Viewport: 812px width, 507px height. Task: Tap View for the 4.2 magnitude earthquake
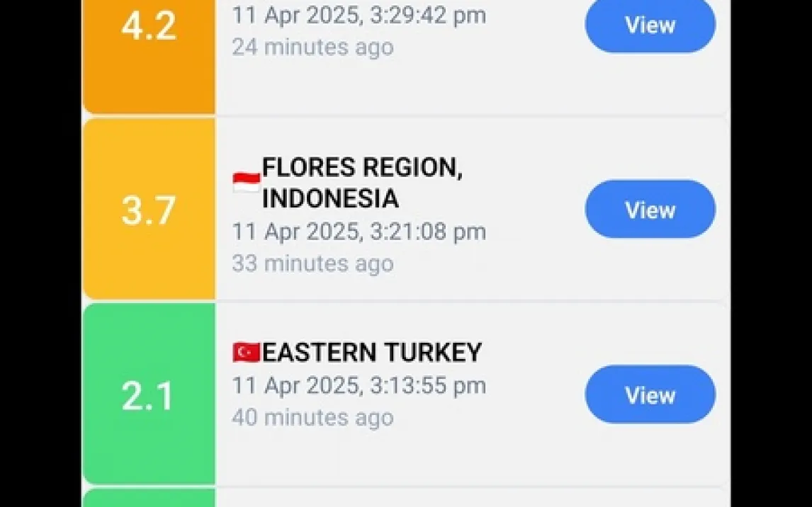[x=650, y=25]
